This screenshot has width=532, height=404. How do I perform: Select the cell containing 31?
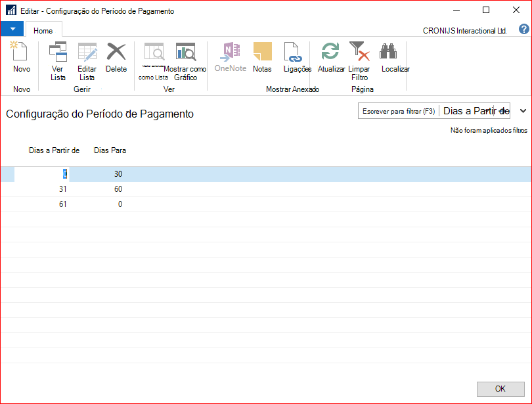tap(42, 189)
